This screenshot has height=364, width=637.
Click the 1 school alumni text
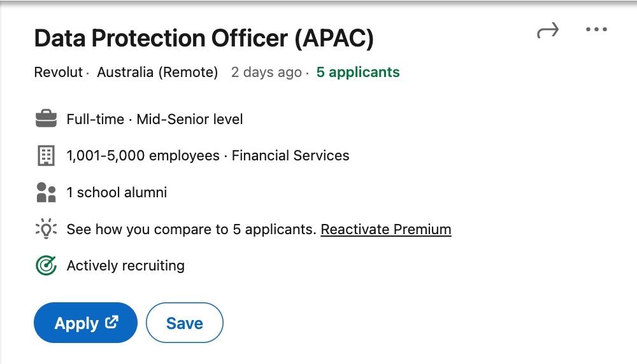pyautogui.click(x=117, y=192)
